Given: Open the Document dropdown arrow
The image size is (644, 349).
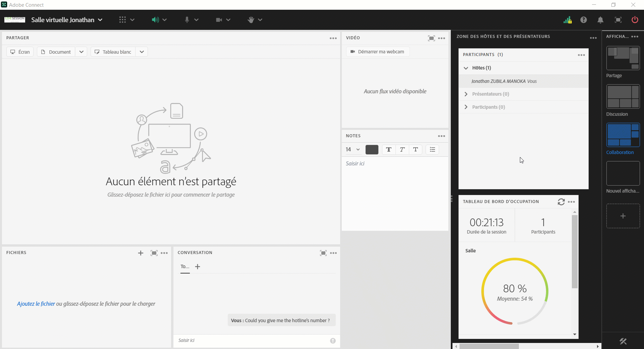Looking at the screenshot, I should (81, 52).
